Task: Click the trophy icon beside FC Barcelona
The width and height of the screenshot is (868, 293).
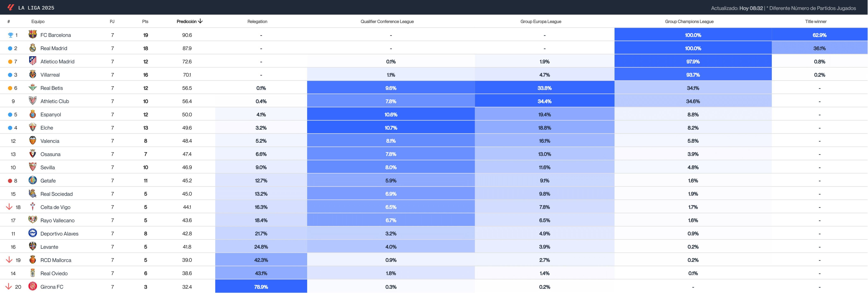Action: 10,35
